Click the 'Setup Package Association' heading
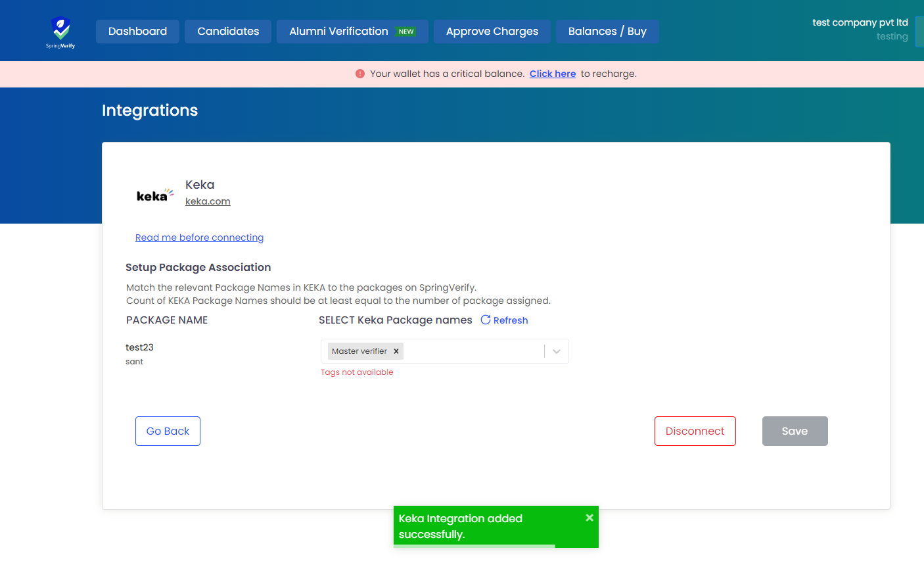Screen dimensions: 924x561 [198, 267]
